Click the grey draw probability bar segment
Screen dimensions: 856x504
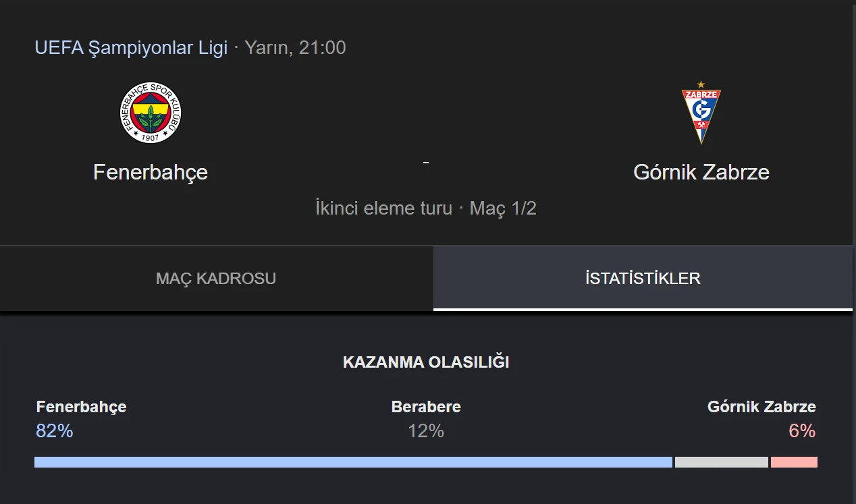(722, 462)
